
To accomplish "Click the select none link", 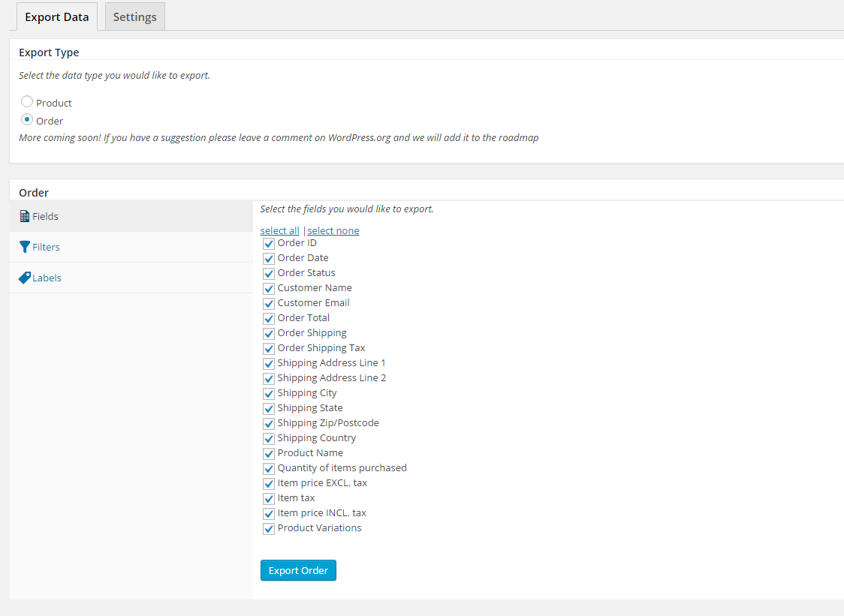I will tap(333, 230).
